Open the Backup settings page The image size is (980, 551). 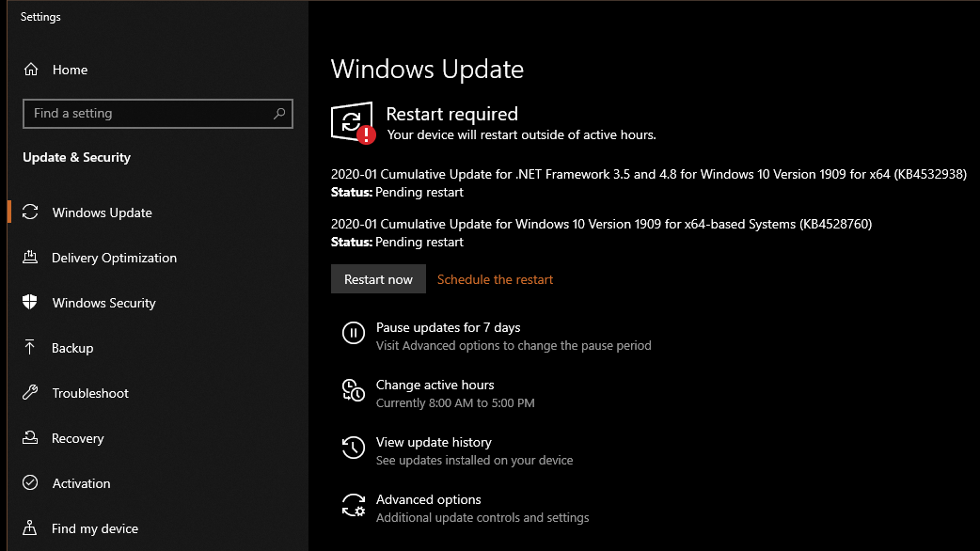72,348
